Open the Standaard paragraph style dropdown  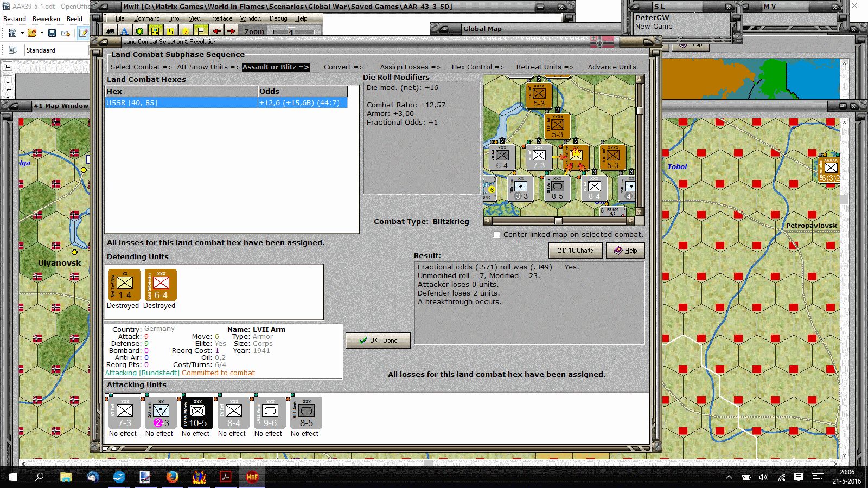[x=57, y=50]
